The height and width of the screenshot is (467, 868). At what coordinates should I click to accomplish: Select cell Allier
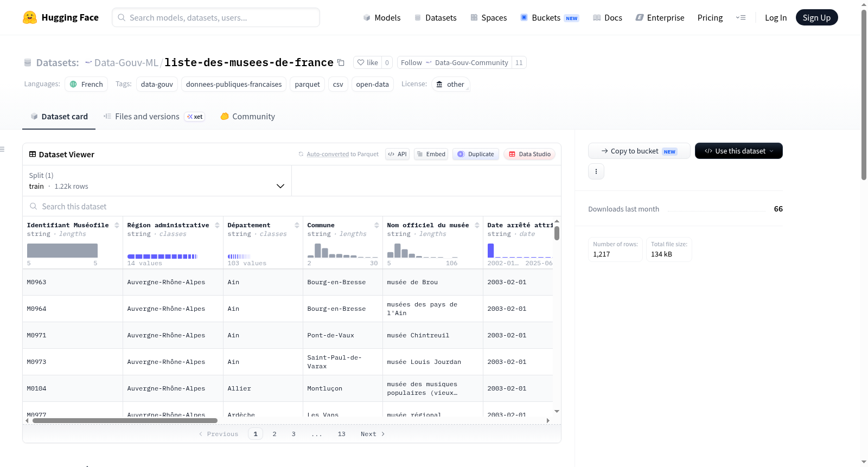click(x=263, y=388)
